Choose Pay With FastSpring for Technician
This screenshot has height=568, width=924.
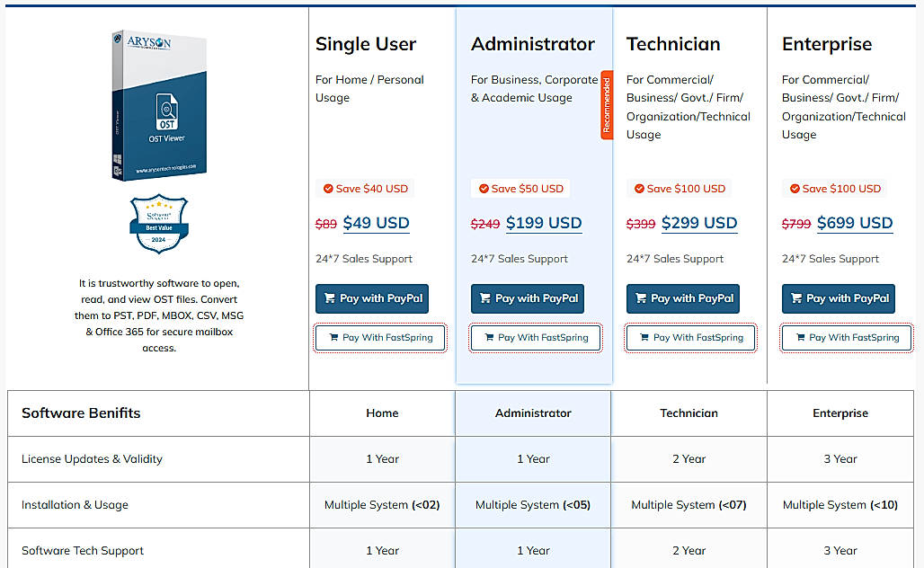(x=691, y=338)
